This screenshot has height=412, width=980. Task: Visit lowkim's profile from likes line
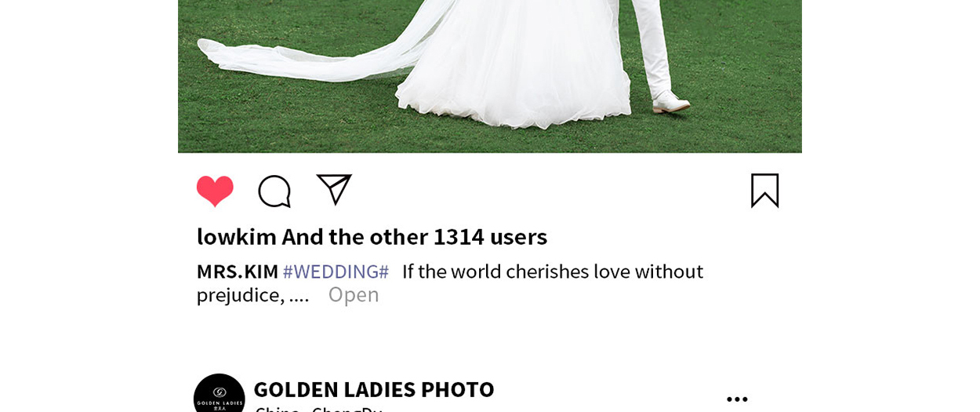click(237, 236)
